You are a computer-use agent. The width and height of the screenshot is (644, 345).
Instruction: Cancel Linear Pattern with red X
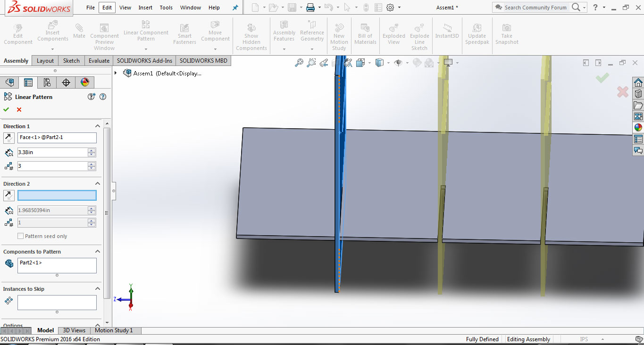tap(19, 109)
